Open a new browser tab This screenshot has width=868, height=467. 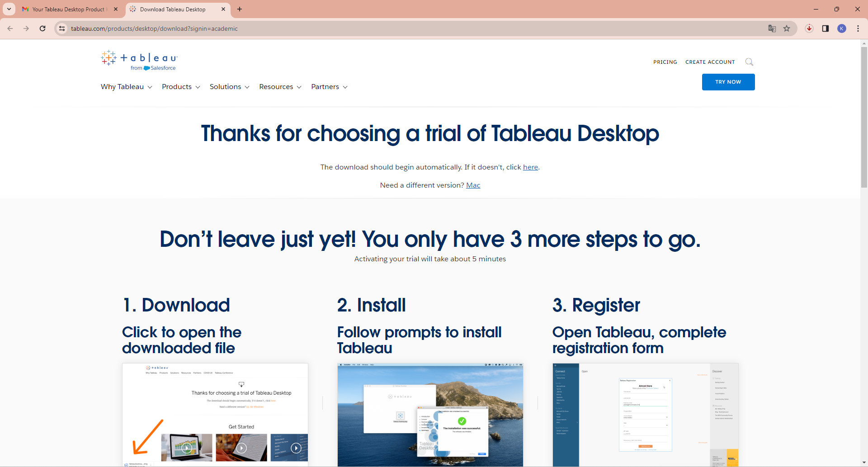240,9
